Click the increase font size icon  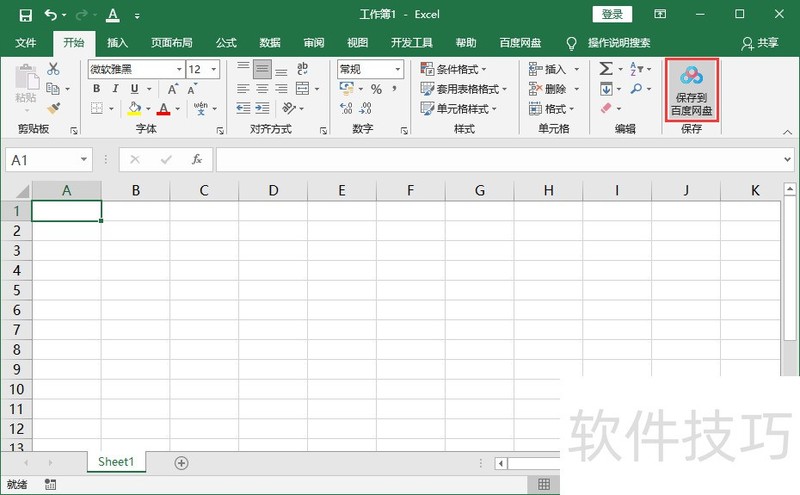(x=173, y=89)
